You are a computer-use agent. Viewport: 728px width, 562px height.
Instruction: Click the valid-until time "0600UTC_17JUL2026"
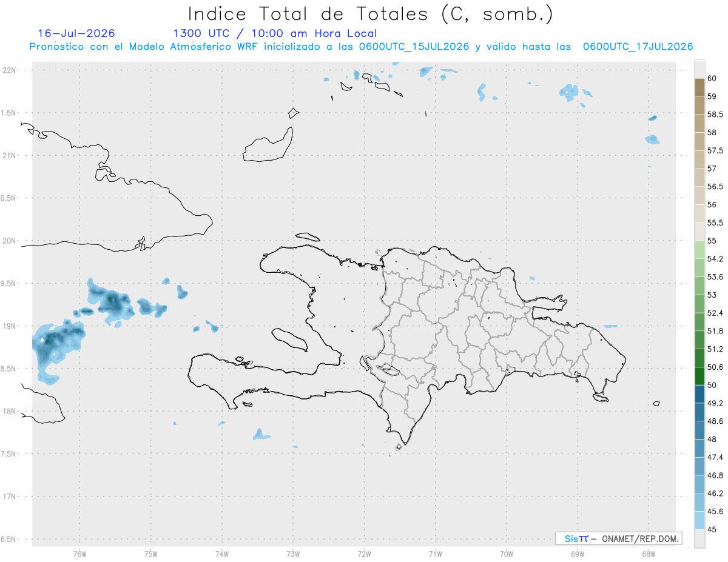coord(638,47)
